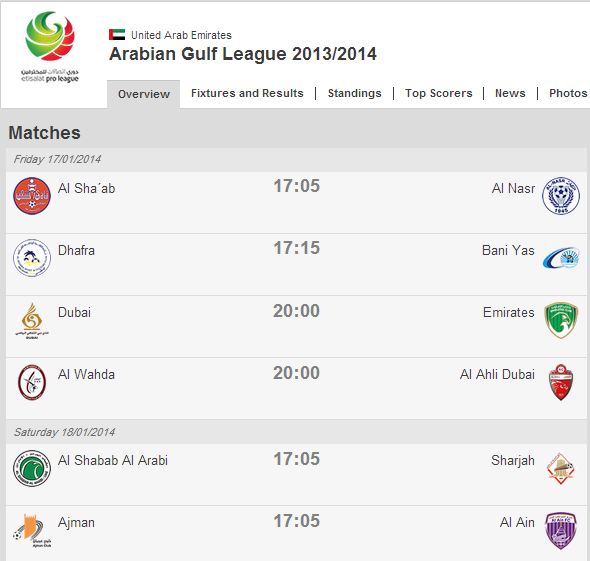
Task: Open the Dhafra team logo
Action: [x=32, y=258]
